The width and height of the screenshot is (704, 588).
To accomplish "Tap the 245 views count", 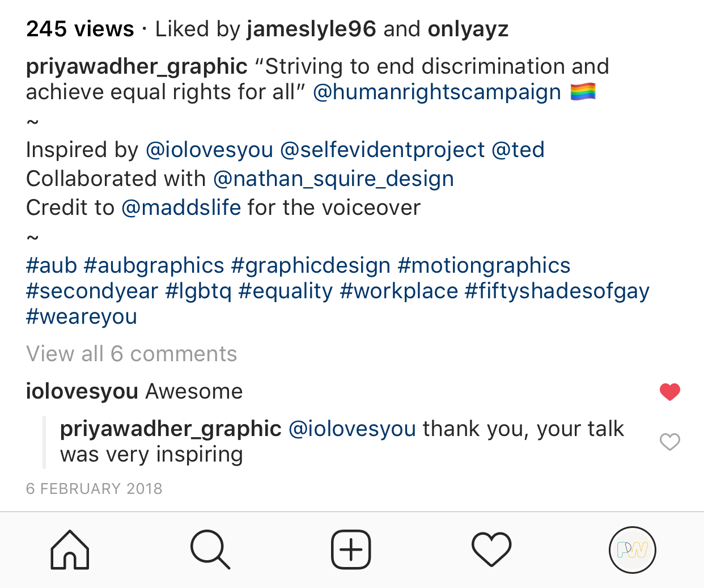I will 80,29.
